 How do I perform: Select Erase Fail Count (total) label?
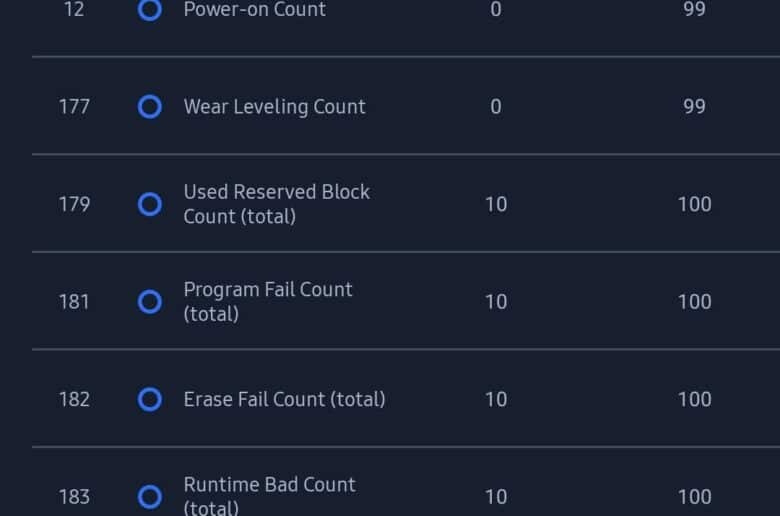285,399
